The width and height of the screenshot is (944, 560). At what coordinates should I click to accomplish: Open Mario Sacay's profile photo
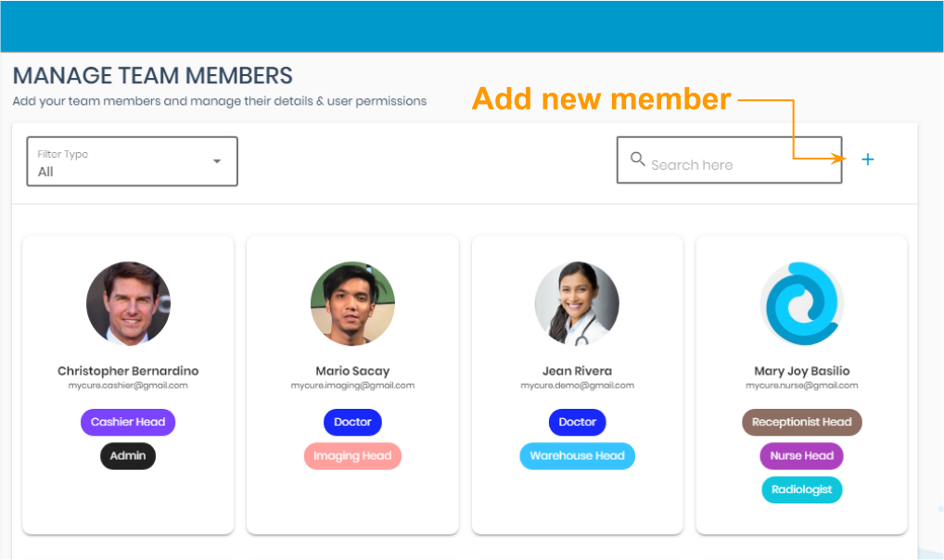[x=352, y=304]
